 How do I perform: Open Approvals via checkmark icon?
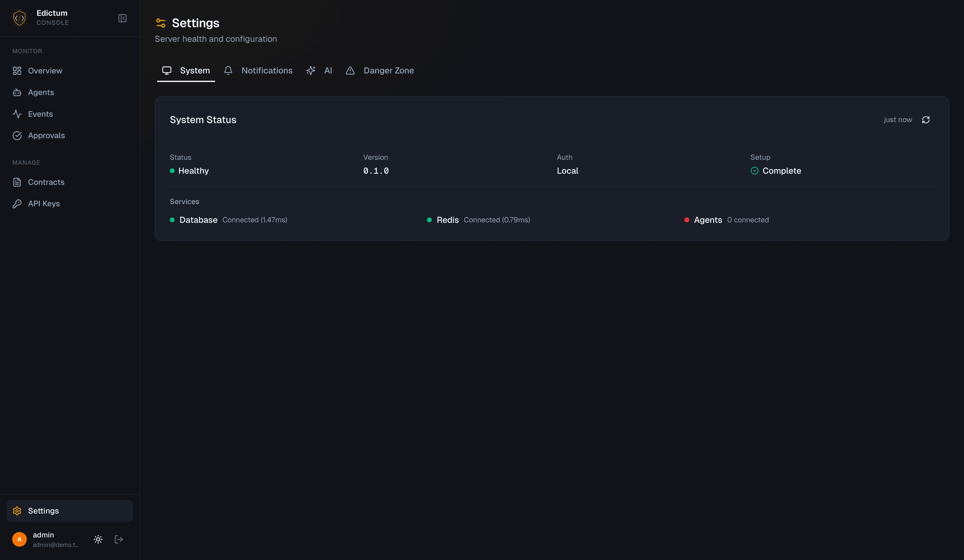click(x=17, y=135)
